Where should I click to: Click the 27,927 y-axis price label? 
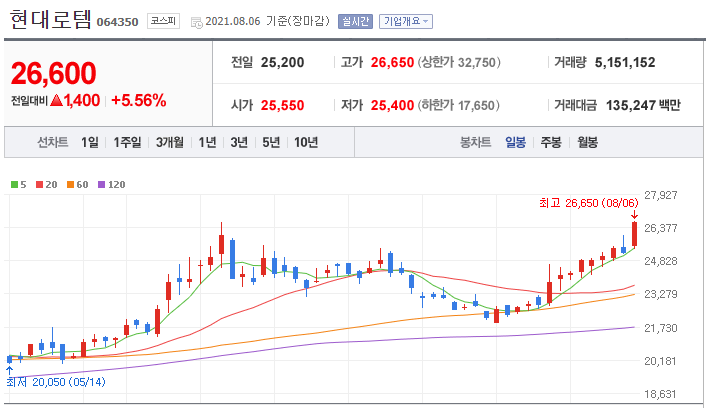click(x=661, y=195)
